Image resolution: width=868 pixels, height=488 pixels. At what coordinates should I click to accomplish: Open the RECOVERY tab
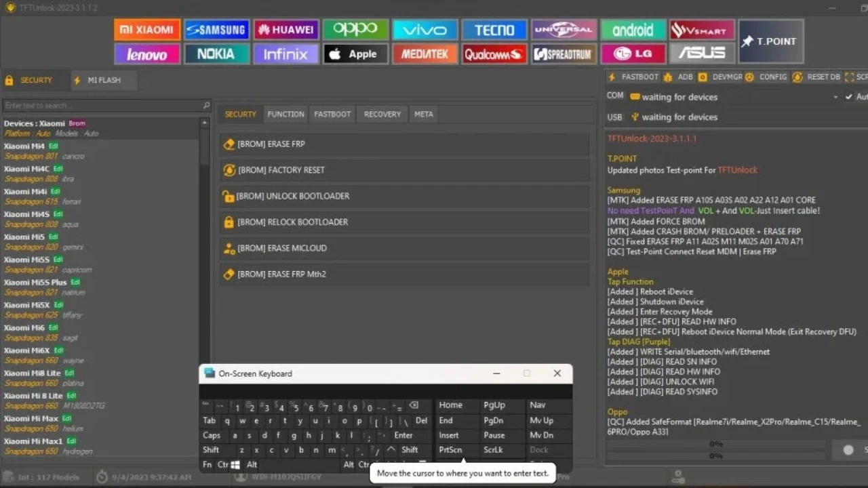(382, 114)
